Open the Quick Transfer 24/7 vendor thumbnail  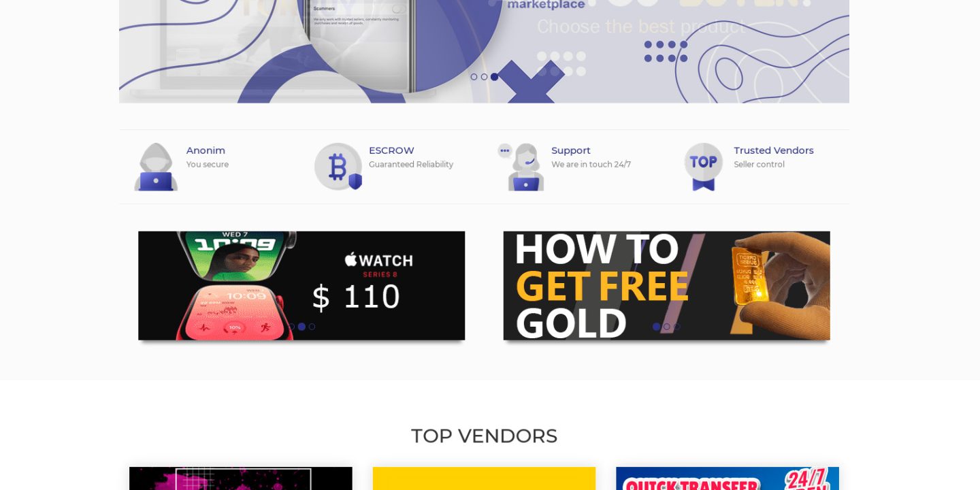(x=728, y=478)
